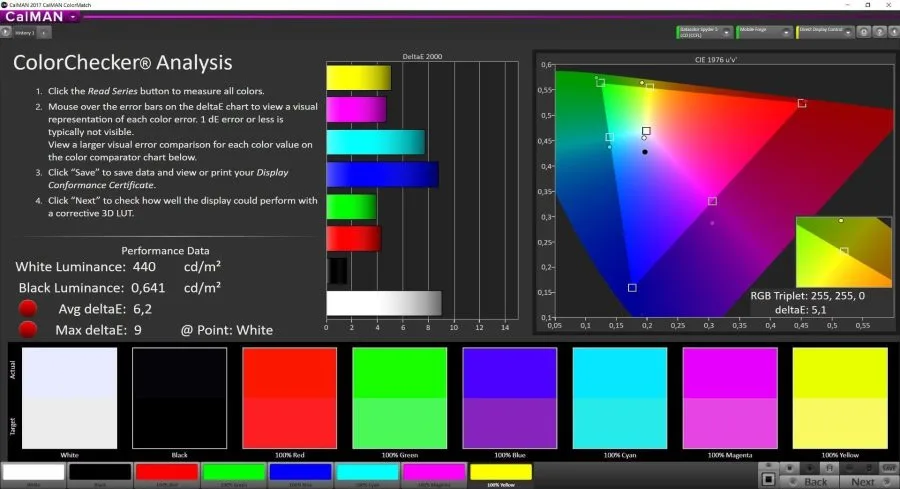Switch to the History 1 tab

pos(24,32)
